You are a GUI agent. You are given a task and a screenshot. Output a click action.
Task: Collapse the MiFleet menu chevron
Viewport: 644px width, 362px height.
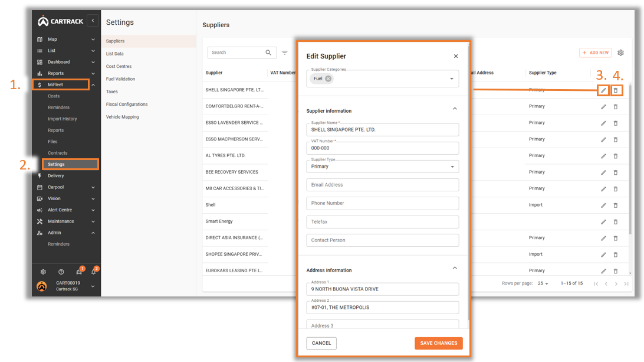click(93, 84)
